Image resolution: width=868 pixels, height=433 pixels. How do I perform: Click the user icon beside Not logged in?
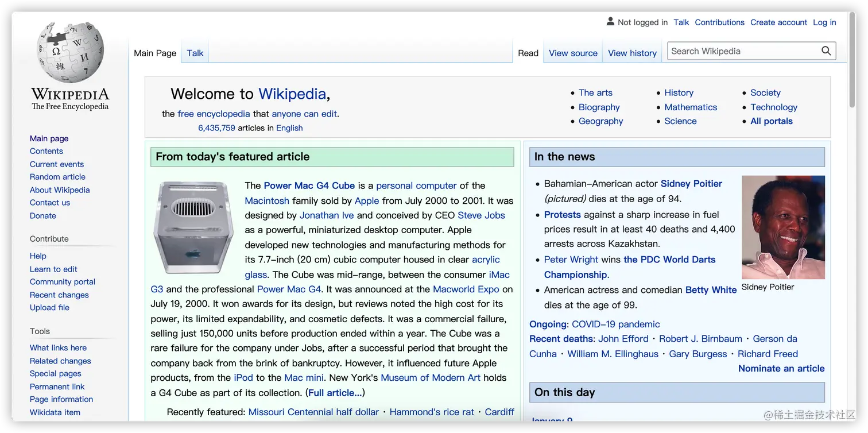click(x=610, y=22)
